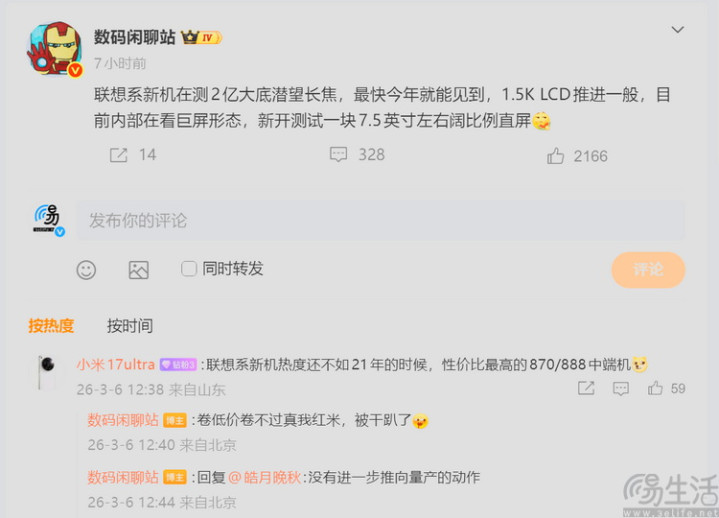This screenshot has width=719, height=518.
Task: Click the repost icon under main post
Action: [118, 155]
